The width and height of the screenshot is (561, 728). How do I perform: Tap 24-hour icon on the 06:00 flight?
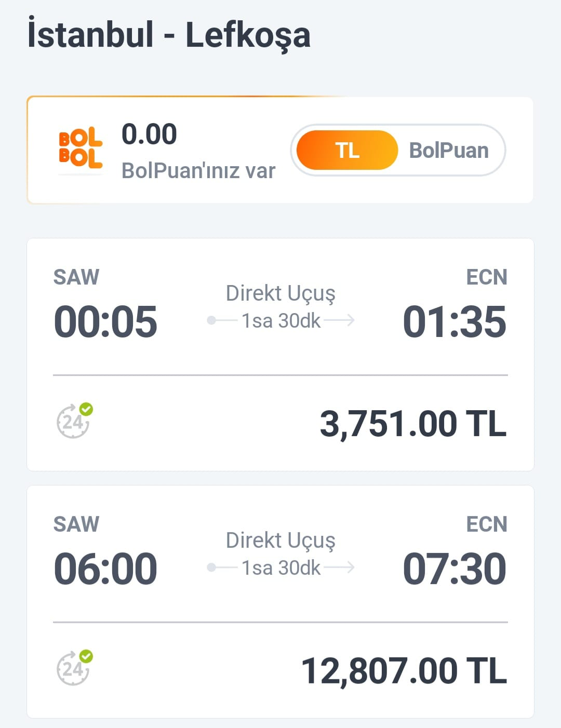(x=74, y=668)
